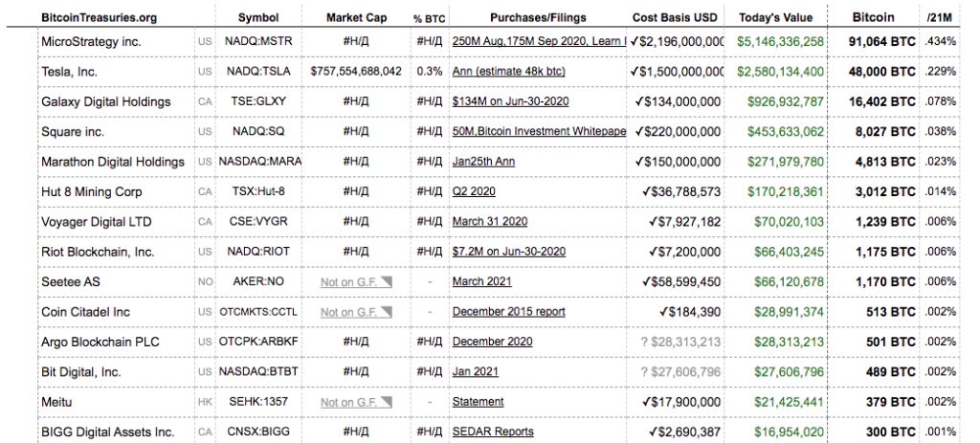Image resolution: width=980 pixels, height=443 pixels.
Task: Open Galaxy Digital's $134M on Jun-30-2020 filing
Action: click(508, 101)
